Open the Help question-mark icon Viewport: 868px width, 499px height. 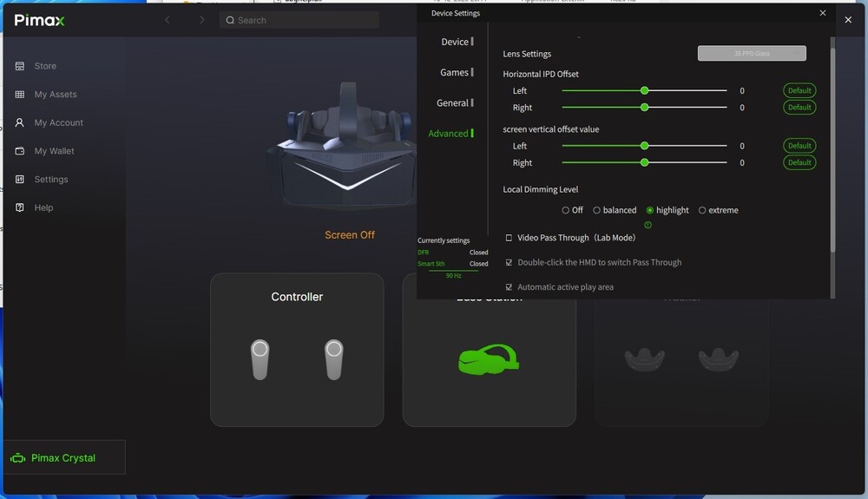(20, 207)
